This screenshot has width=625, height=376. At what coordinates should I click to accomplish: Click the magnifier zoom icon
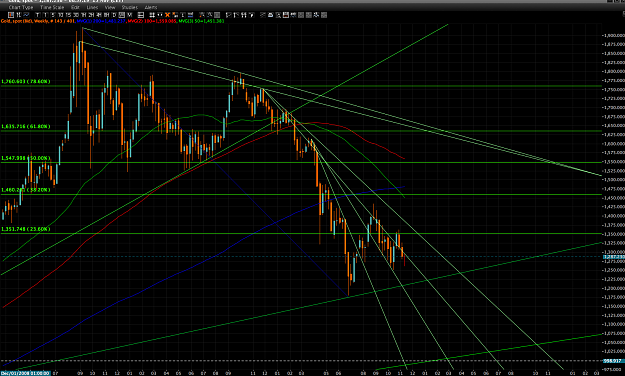coord(278,15)
